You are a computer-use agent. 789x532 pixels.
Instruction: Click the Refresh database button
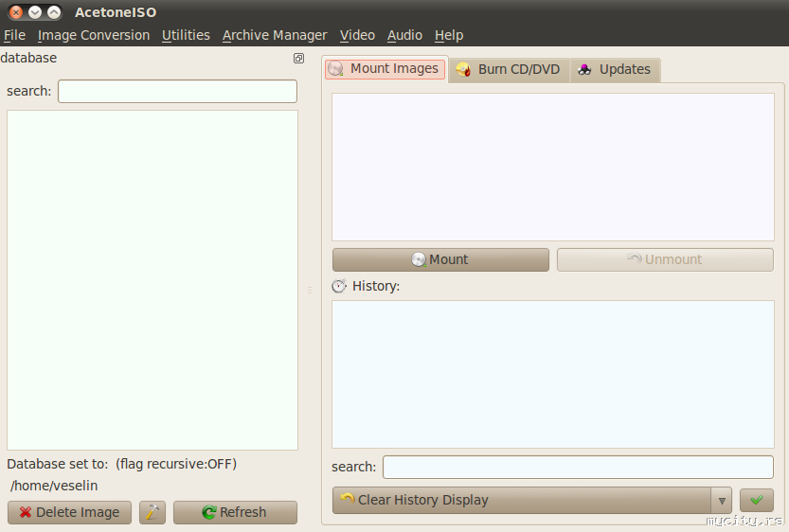(235, 512)
